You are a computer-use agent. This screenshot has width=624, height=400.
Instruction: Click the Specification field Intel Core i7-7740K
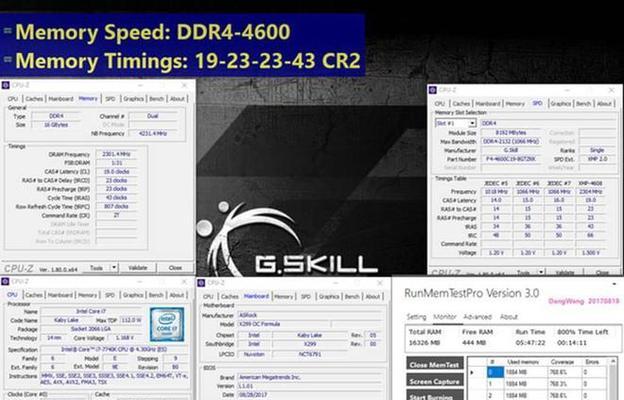coord(114,349)
